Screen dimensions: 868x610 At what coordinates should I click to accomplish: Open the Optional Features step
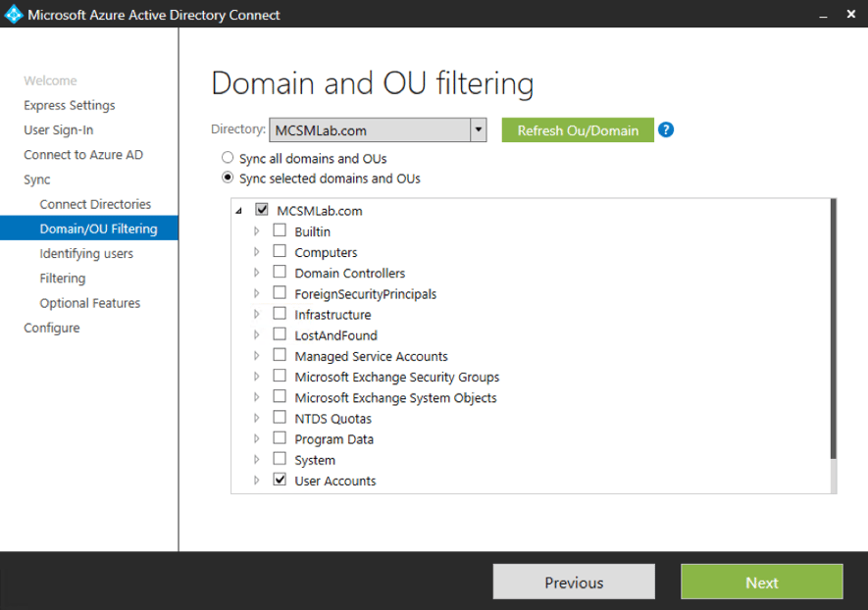[89, 303]
